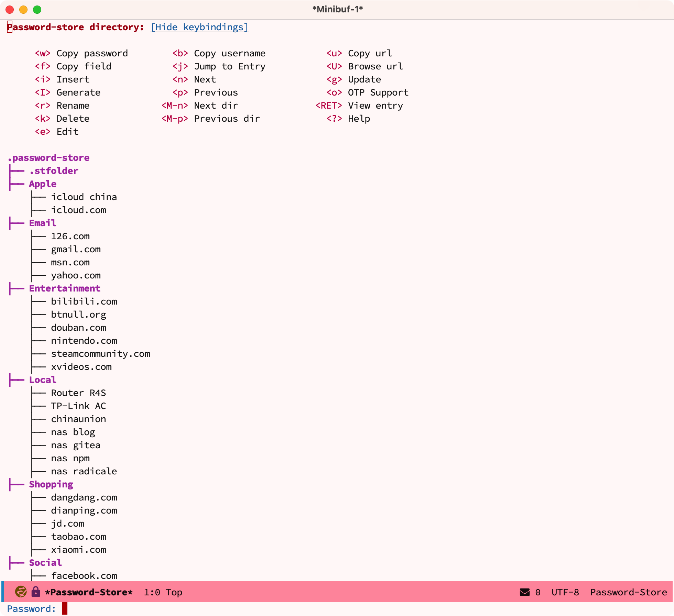Viewport: 674px width, 616px height.
Task: Select the icloud.com entry
Action: (x=78, y=210)
